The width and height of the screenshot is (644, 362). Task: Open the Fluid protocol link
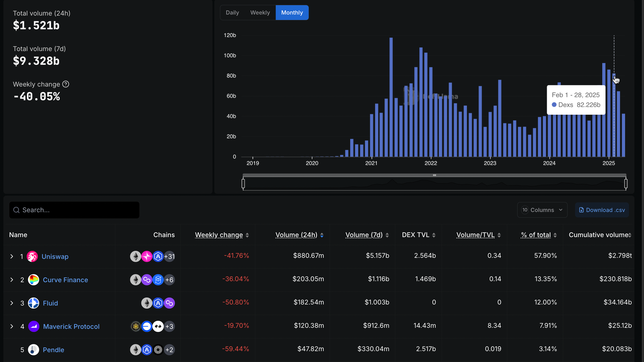pos(50,303)
